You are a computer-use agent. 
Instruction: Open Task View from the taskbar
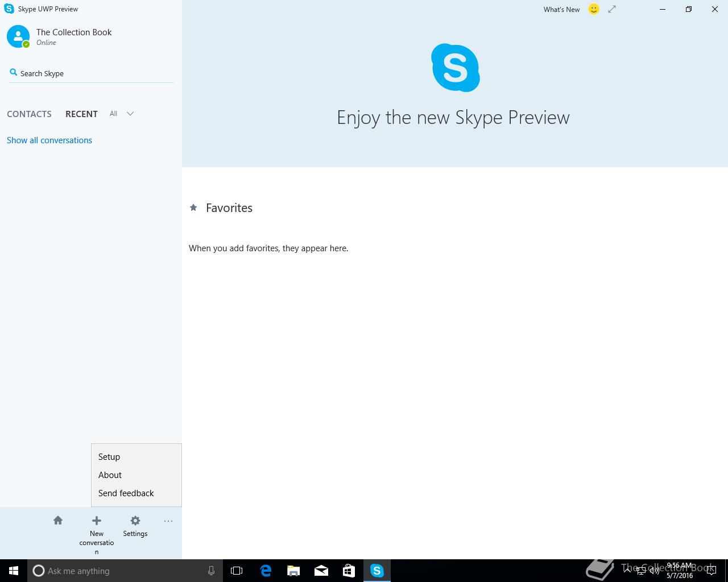coord(237,571)
